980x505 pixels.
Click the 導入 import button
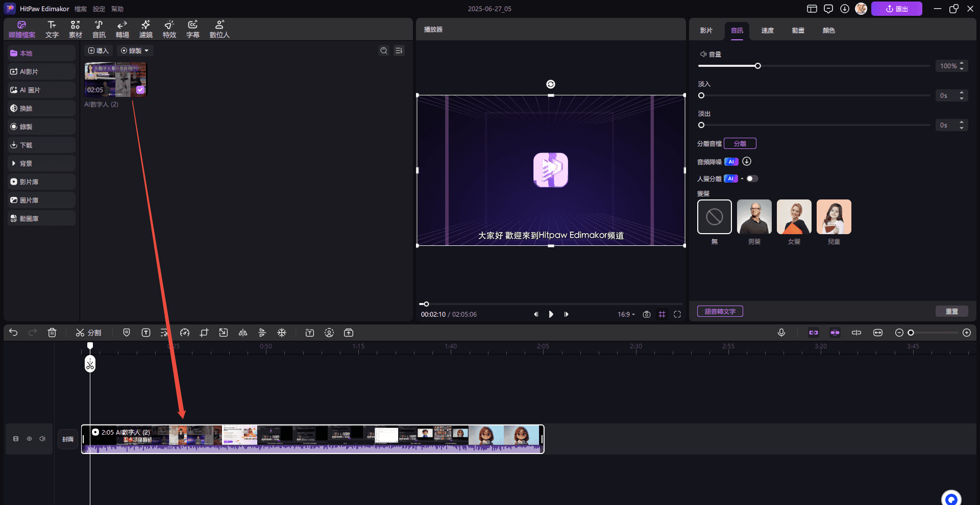pyautogui.click(x=99, y=50)
